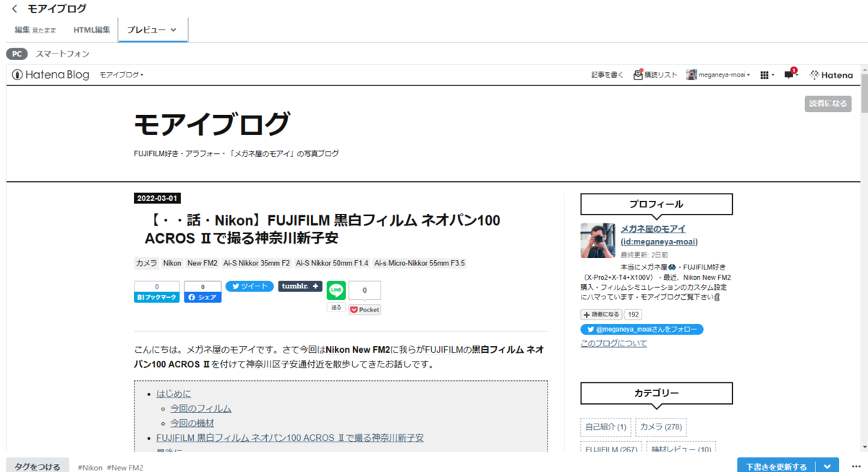
Task: Click the Nikon category tag
Action: point(172,263)
